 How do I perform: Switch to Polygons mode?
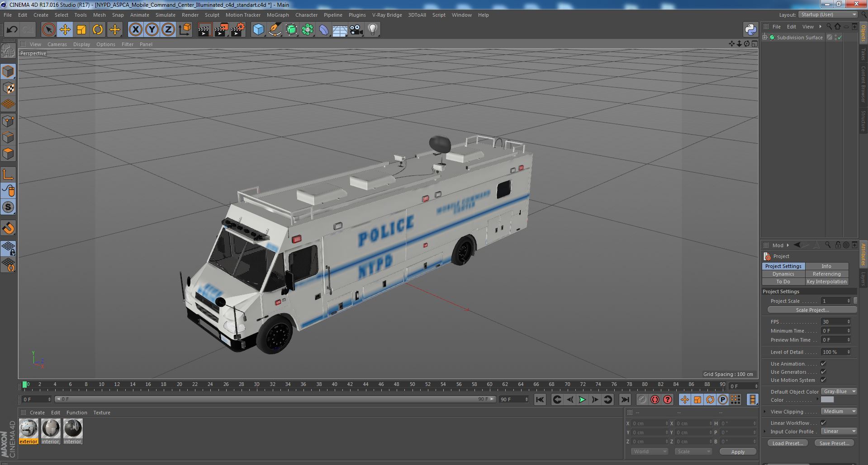coord(8,154)
